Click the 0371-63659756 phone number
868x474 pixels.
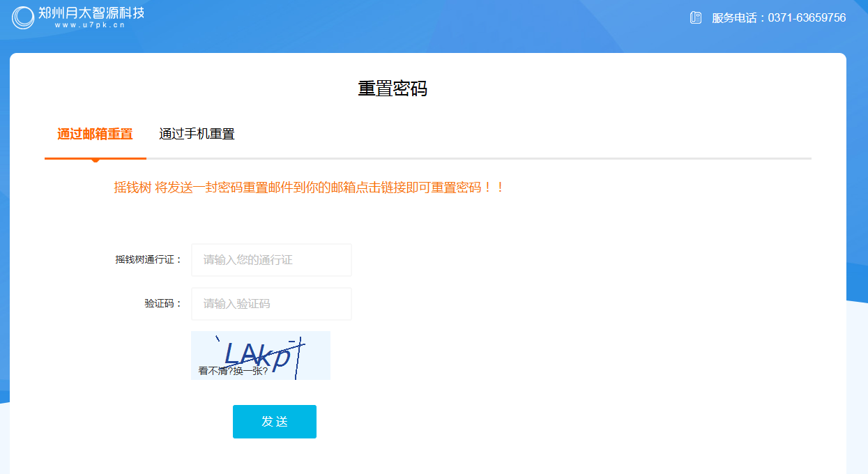[807, 18]
